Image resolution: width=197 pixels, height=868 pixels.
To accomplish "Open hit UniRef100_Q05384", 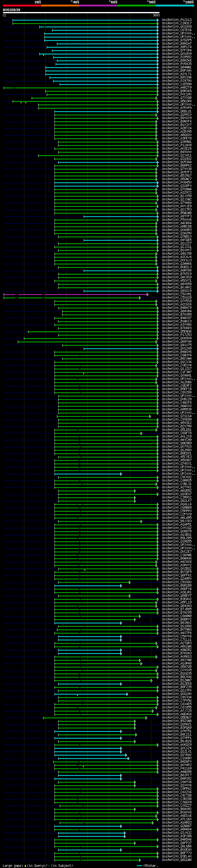I will pos(177,162).
